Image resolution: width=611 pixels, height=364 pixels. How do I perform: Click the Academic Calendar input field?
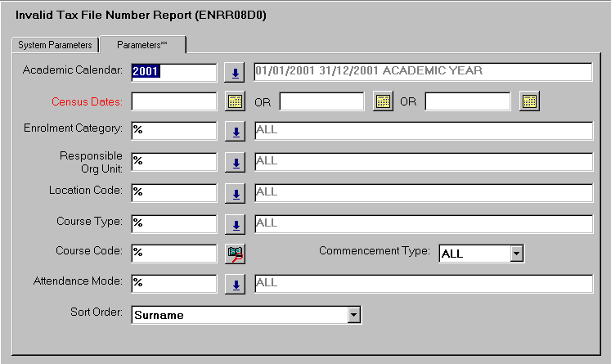(x=173, y=72)
